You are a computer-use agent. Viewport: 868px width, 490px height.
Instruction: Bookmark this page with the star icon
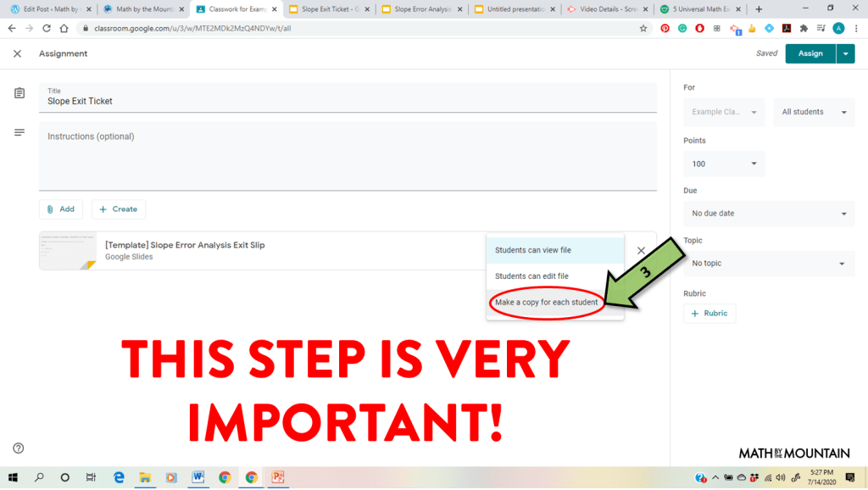coord(643,28)
